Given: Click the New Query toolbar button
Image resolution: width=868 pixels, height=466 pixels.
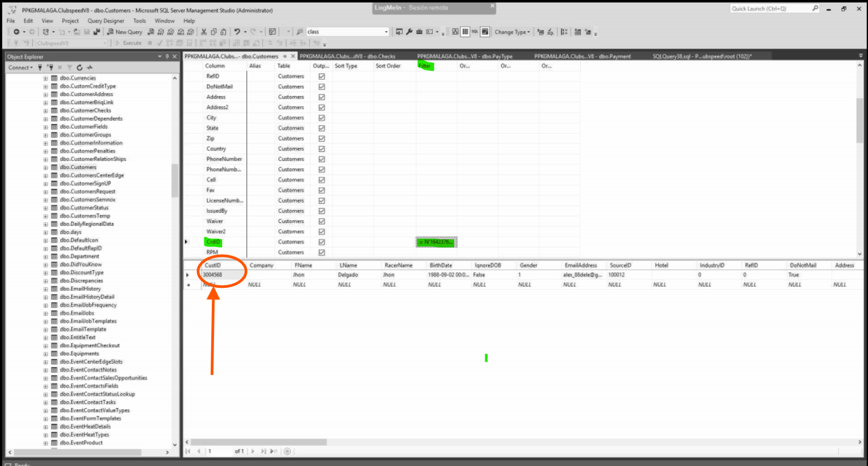Looking at the screenshot, I should 124,32.
